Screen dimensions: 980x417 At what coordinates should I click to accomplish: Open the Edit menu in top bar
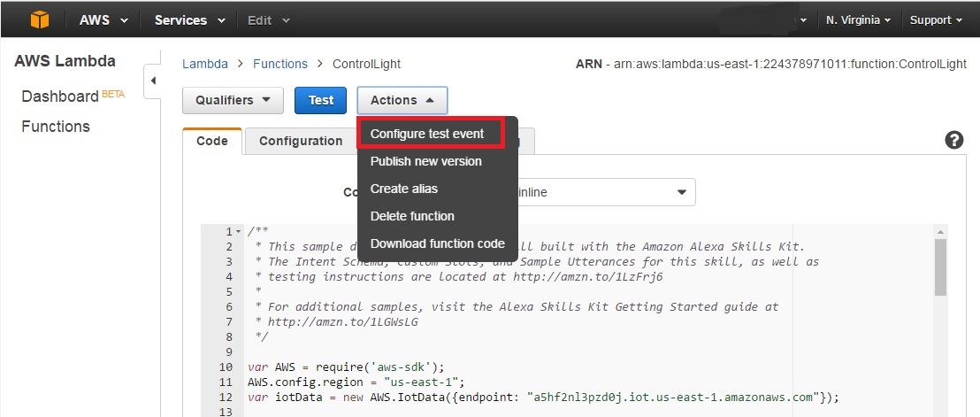point(269,20)
